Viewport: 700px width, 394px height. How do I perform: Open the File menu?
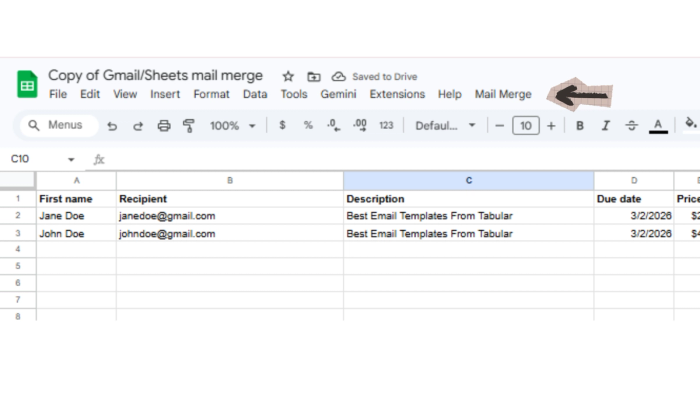[x=58, y=94]
